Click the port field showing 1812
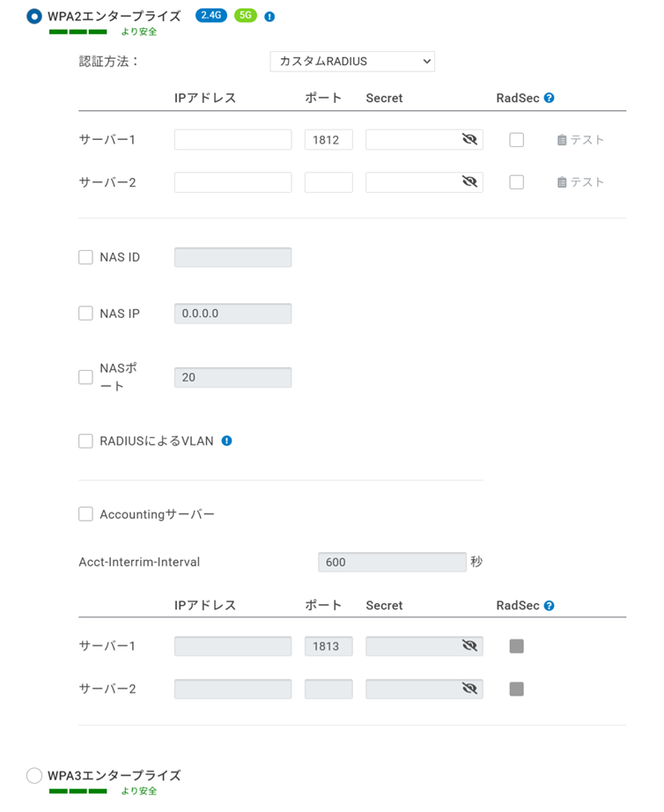 (328, 139)
